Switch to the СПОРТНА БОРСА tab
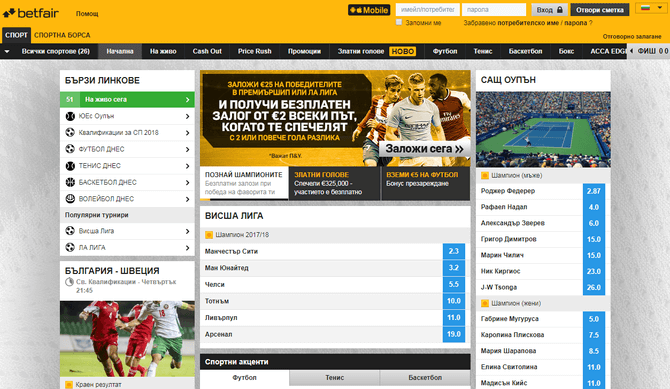This screenshot has width=670, height=389. (62, 35)
